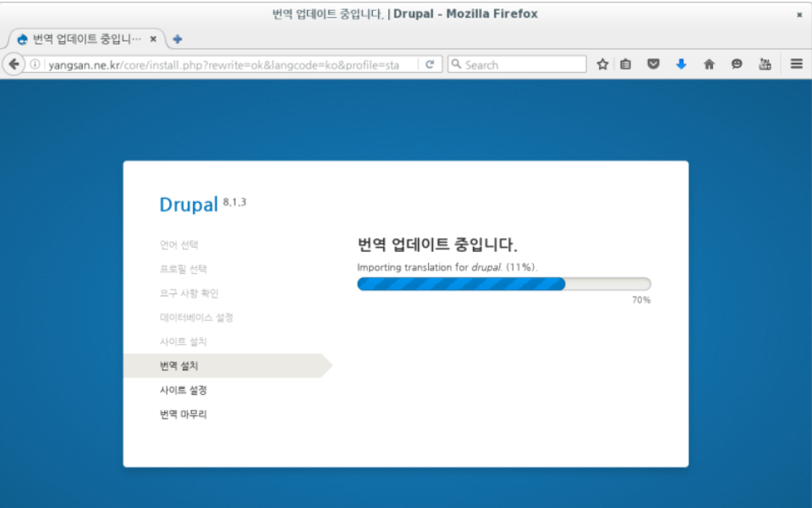Screen dimensions: 812x508
Task: Open the Firefox hamburger menu
Action: (797, 63)
